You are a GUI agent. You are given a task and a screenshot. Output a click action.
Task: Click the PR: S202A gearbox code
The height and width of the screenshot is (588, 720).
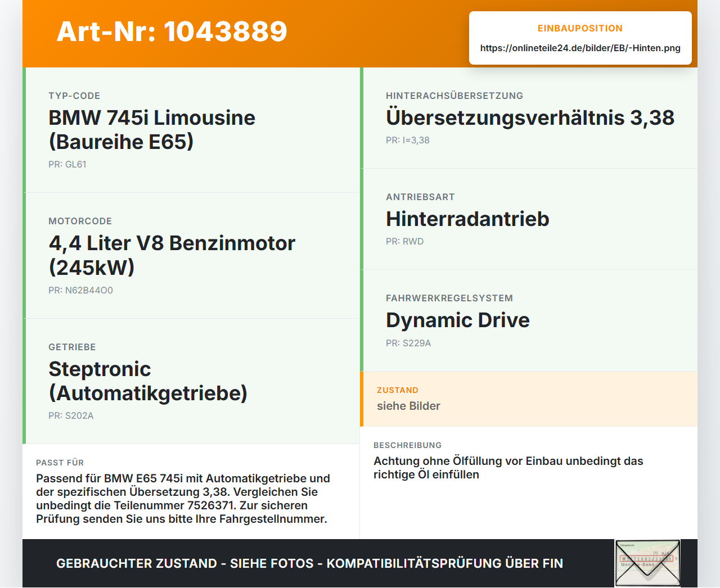click(x=71, y=415)
